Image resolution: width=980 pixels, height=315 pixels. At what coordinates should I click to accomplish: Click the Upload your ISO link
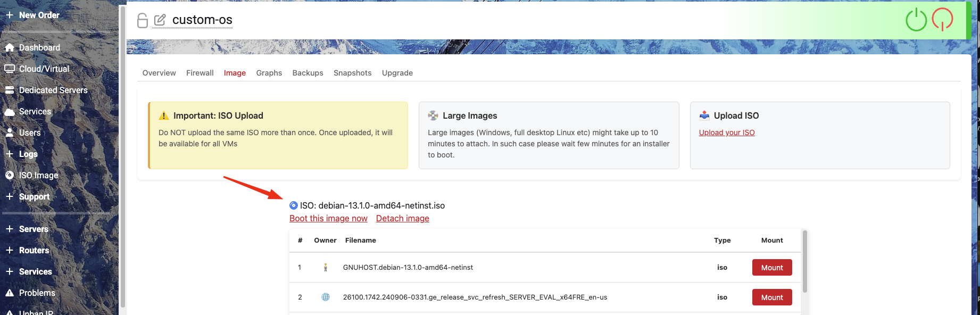coord(726,132)
